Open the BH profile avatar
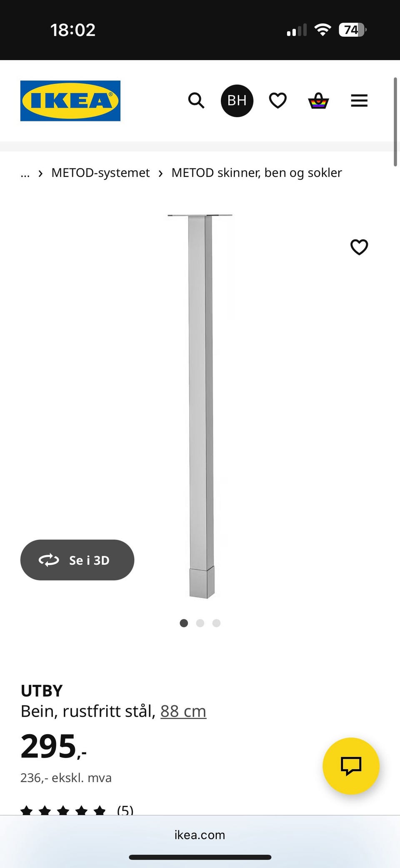The height and width of the screenshot is (868, 400). 237,101
